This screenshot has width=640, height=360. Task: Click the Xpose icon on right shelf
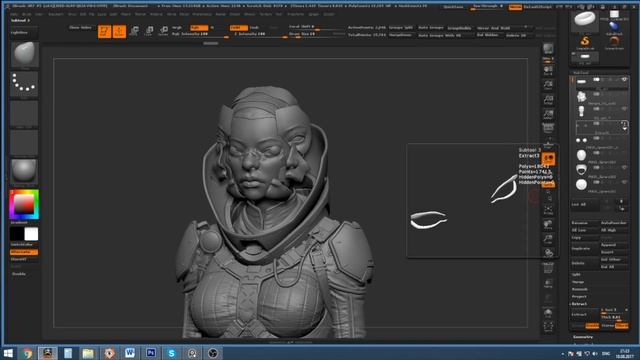coord(548,327)
